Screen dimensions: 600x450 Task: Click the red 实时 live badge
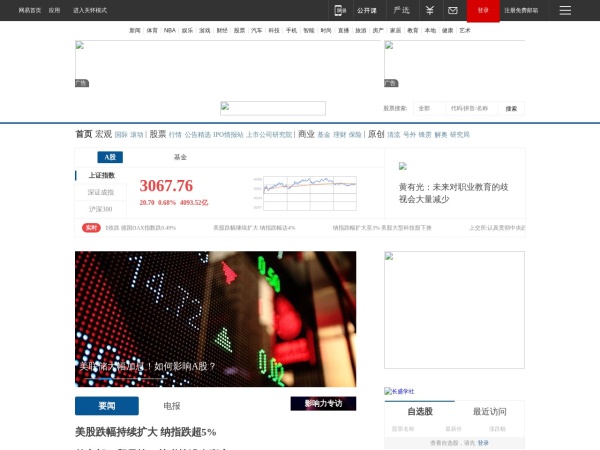click(91, 227)
